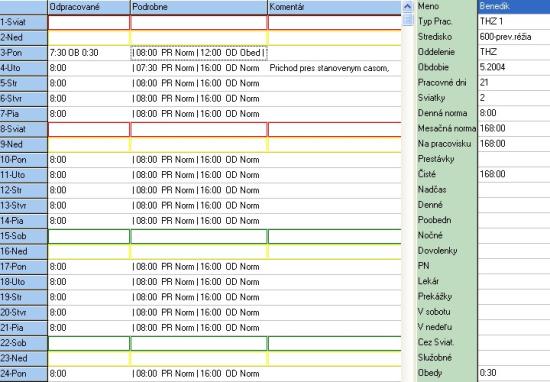Select the Podrobne column header

199,7
